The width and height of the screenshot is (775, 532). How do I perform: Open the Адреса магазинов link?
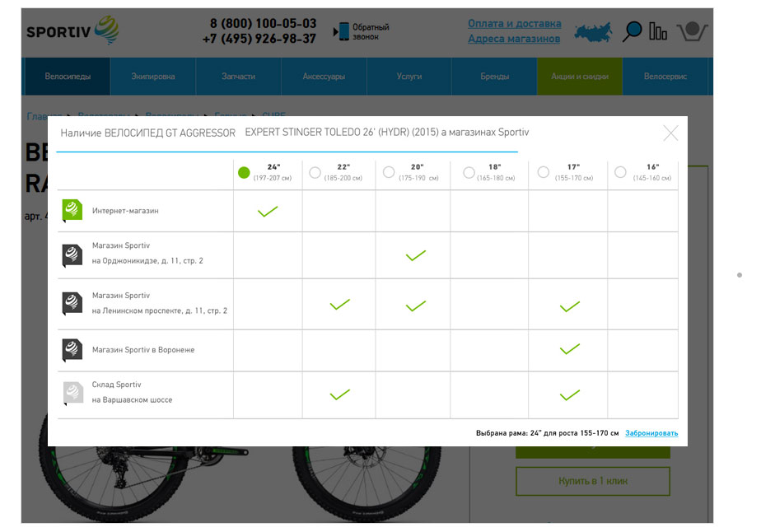[514, 39]
